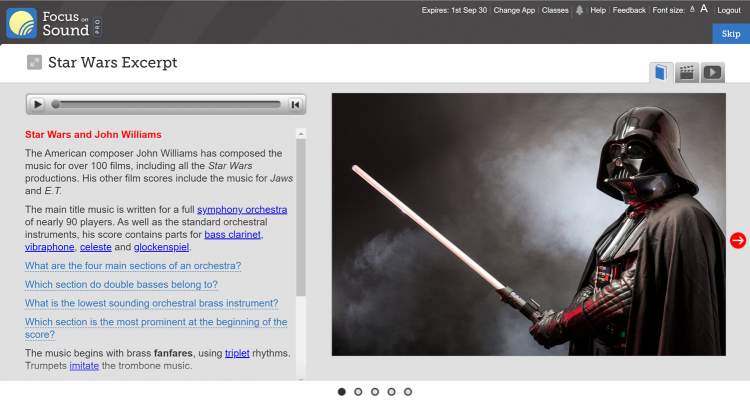
Task: Switch to the book reading view
Action: 661,72
